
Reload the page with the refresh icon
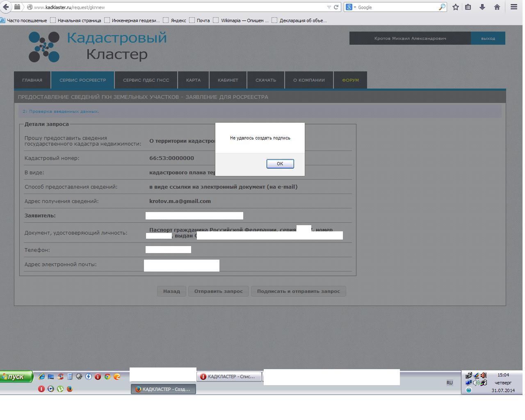point(336,7)
